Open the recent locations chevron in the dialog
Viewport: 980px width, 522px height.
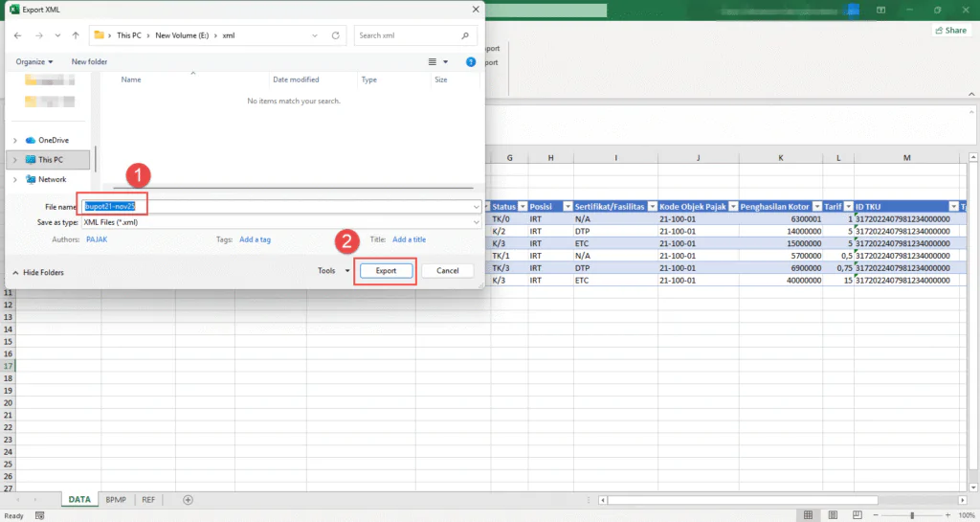click(57, 35)
